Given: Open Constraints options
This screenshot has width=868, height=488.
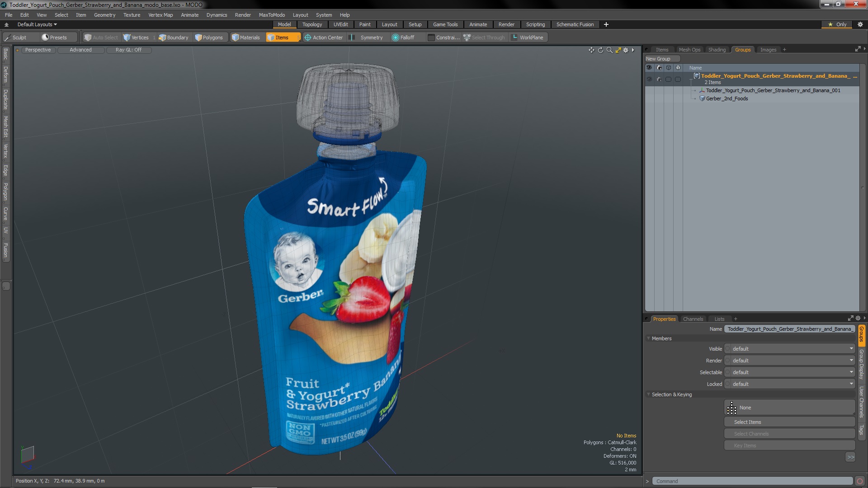Looking at the screenshot, I should [x=443, y=38].
